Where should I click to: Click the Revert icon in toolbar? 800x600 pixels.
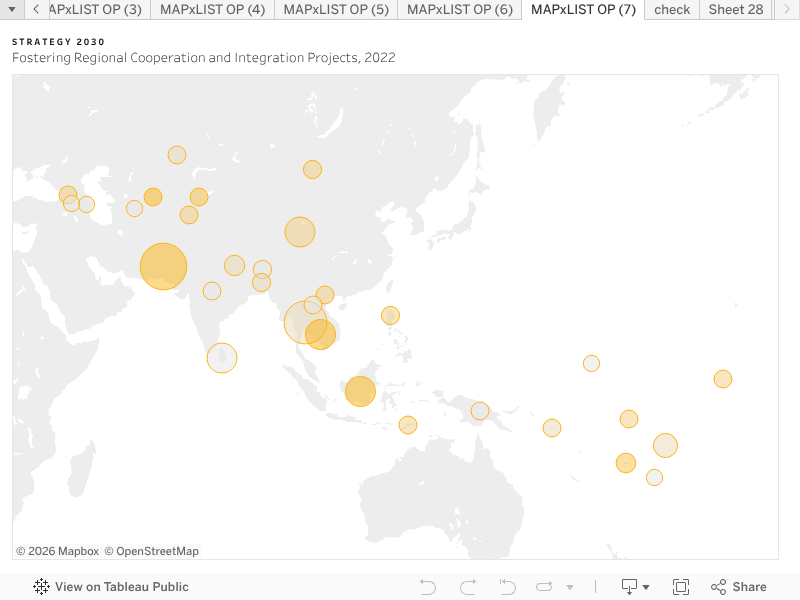[507, 587]
